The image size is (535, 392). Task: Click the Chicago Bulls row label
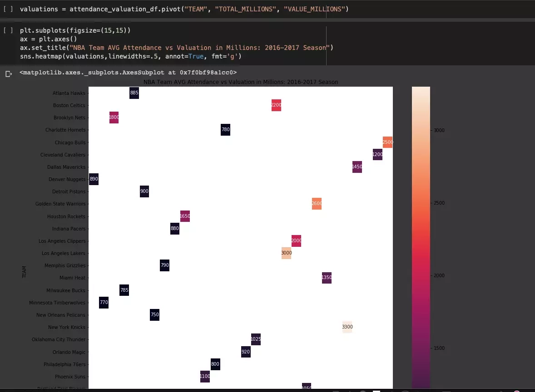(x=70, y=142)
